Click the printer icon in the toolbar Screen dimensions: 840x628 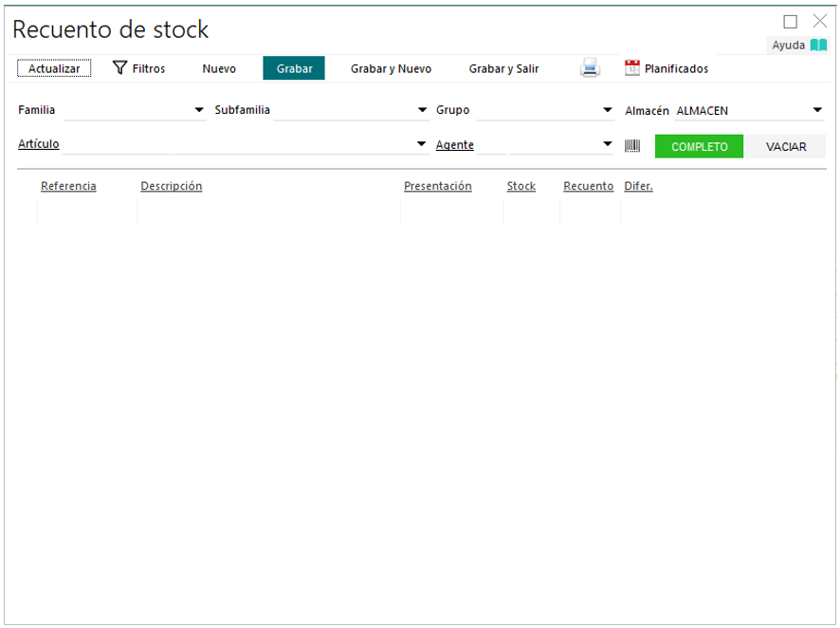590,68
